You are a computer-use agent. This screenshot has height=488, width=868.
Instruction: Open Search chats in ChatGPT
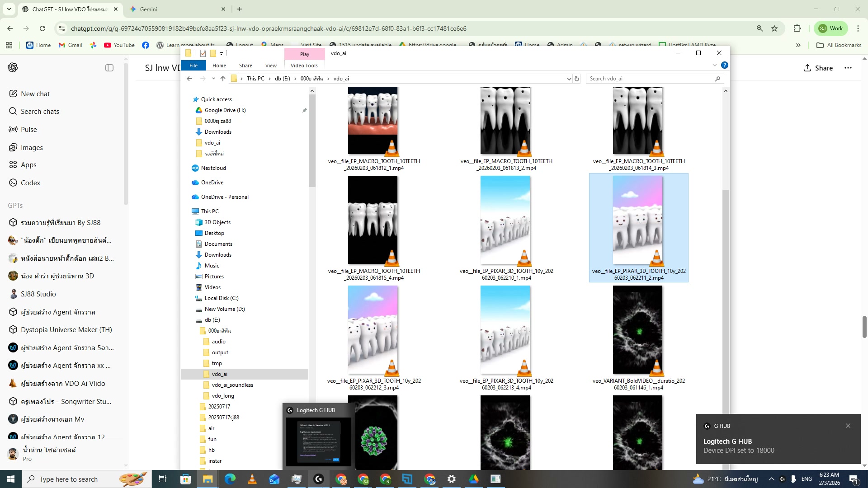pyautogui.click(x=40, y=111)
